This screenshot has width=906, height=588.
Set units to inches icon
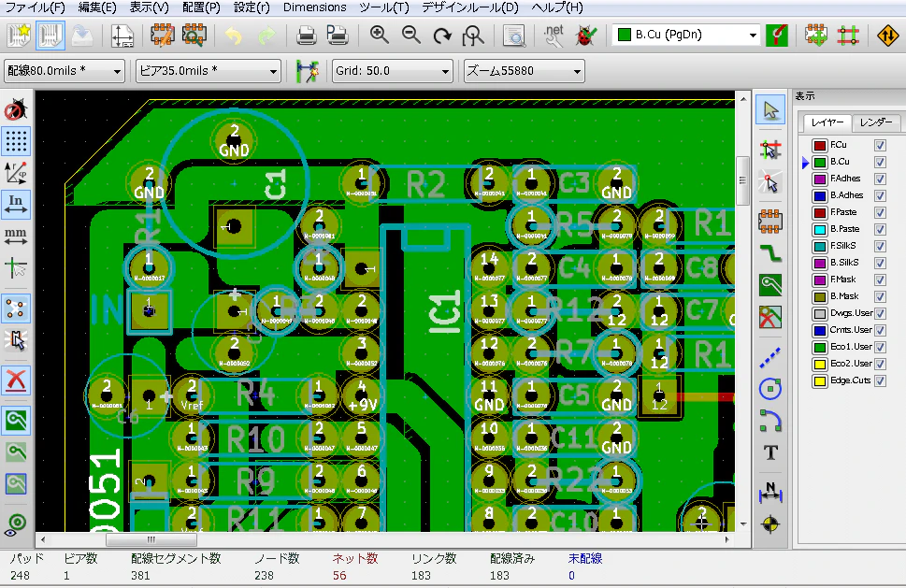click(16, 205)
